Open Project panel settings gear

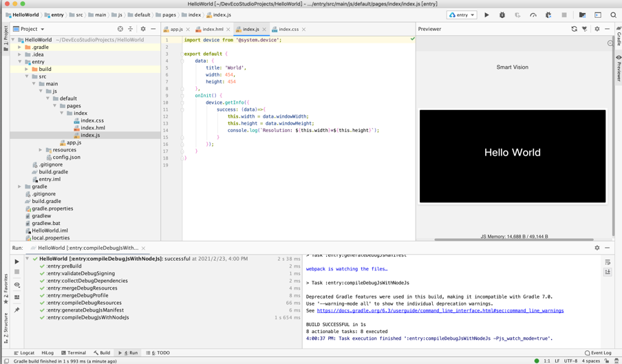pos(143,29)
